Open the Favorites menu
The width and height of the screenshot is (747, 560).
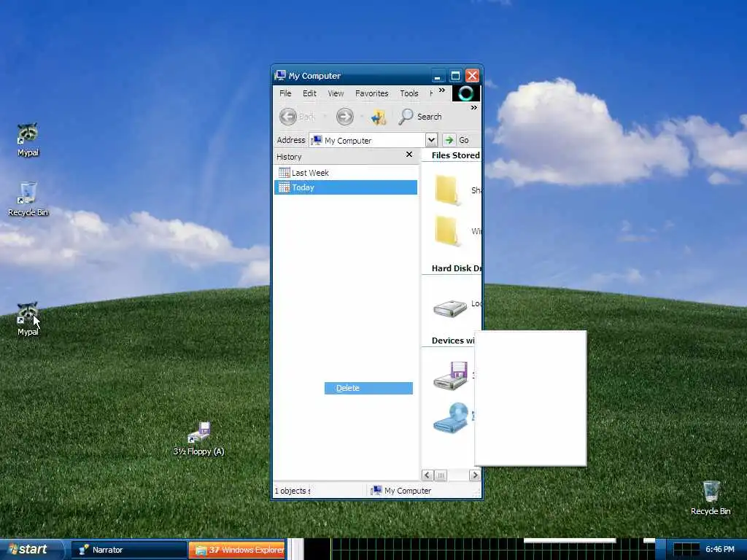coord(371,93)
